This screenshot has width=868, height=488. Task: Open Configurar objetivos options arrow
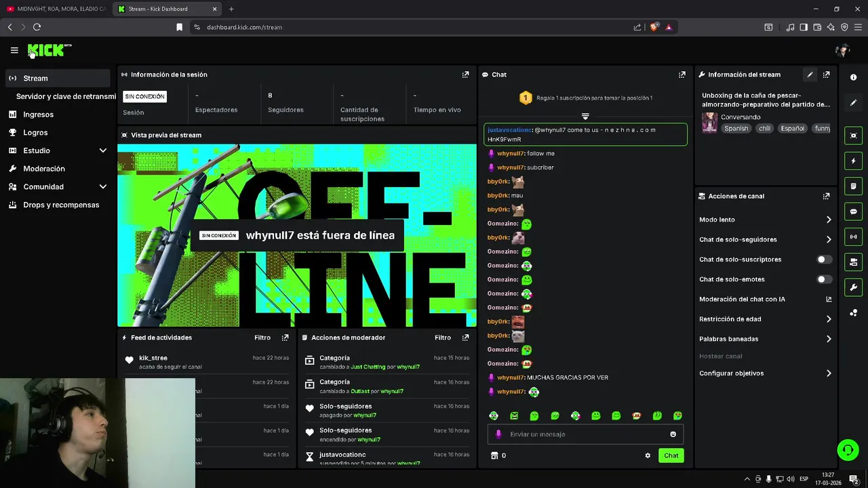(829, 373)
